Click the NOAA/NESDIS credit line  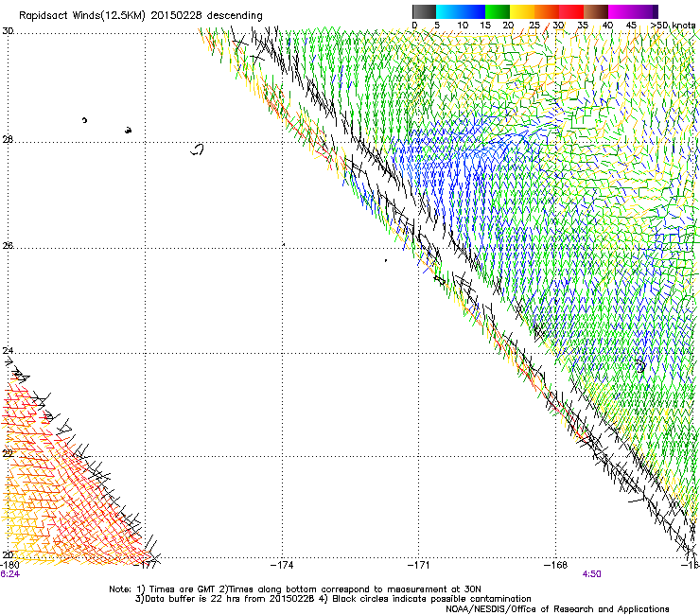(557, 609)
